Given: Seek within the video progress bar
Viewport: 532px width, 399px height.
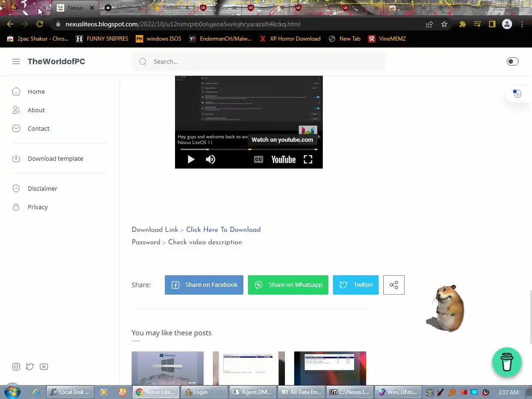Looking at the screenshot, I should click(x=249, y=149).
